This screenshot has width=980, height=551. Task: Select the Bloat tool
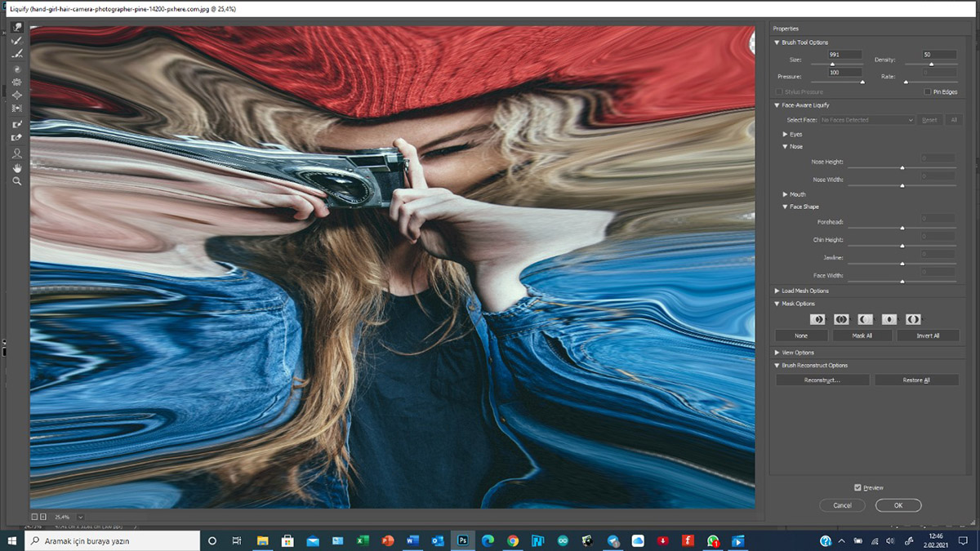pyautogui.click(x=16, y=96)
